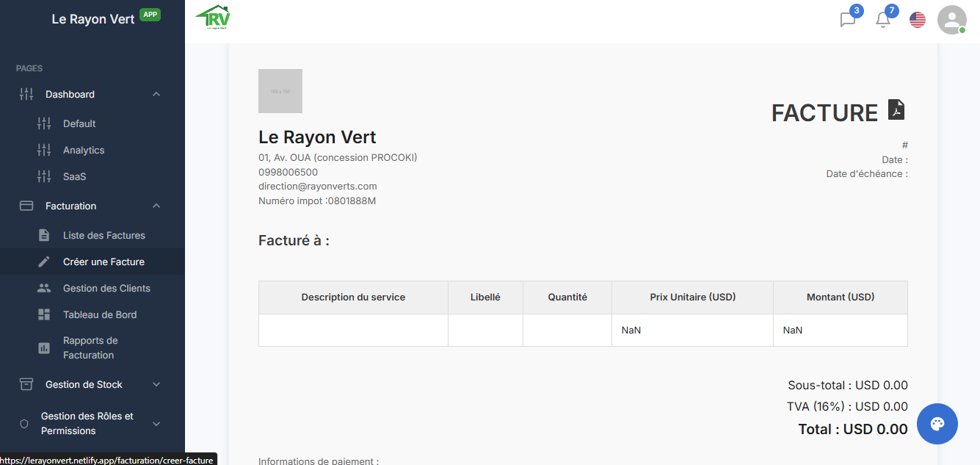The width and height of the screenshot is (980, 465).
Task: Expand the Gestion de Stock section
Action: (156, 384)
